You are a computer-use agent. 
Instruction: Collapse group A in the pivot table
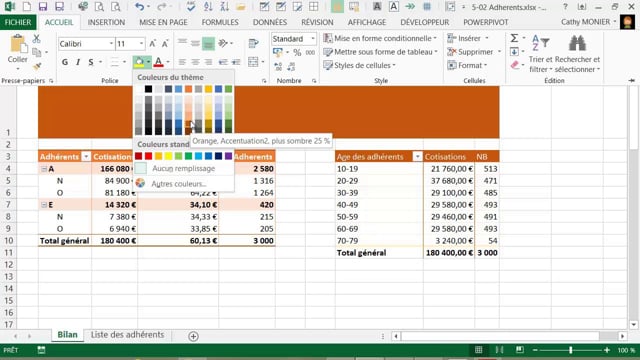coord(44,169)
